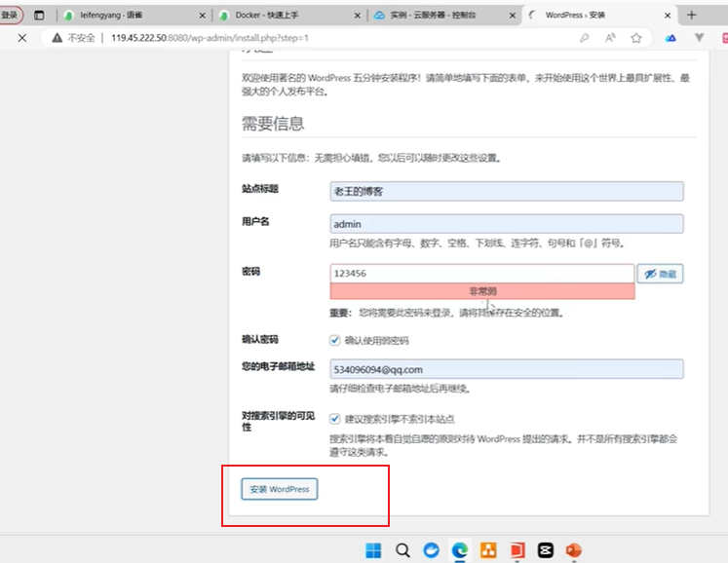The width and height of the screenshot is (728, 563).
Task: Uncheck discourage search engines checkbox
Action: point(334,419)
